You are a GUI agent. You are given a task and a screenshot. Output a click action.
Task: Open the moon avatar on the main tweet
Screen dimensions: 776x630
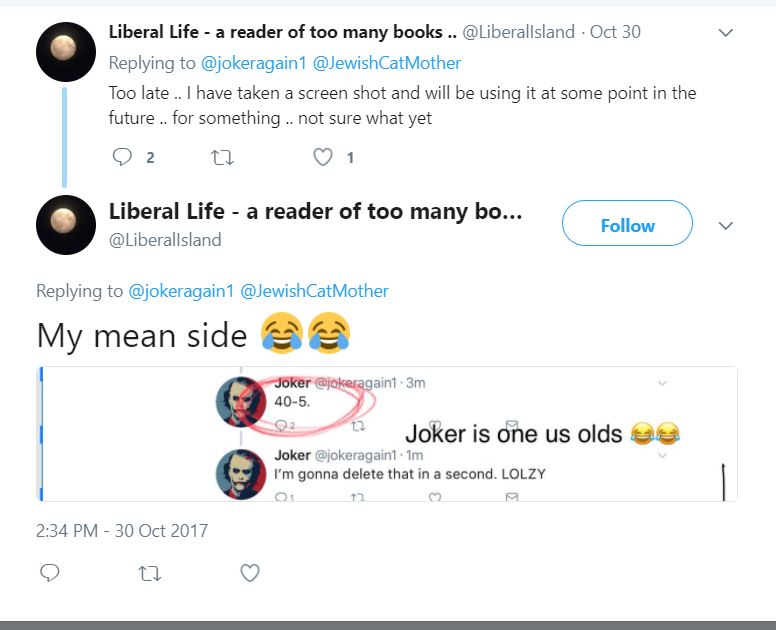66,225
